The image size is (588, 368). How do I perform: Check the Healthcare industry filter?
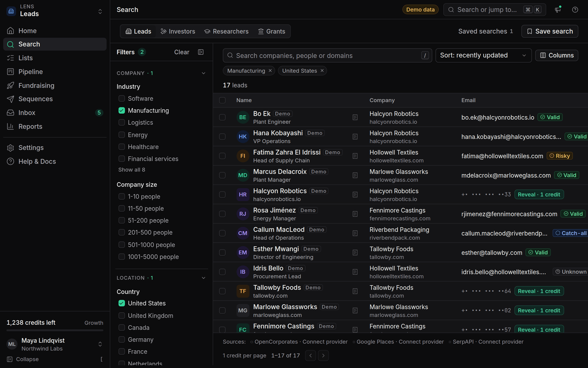(x=122, y=147)
